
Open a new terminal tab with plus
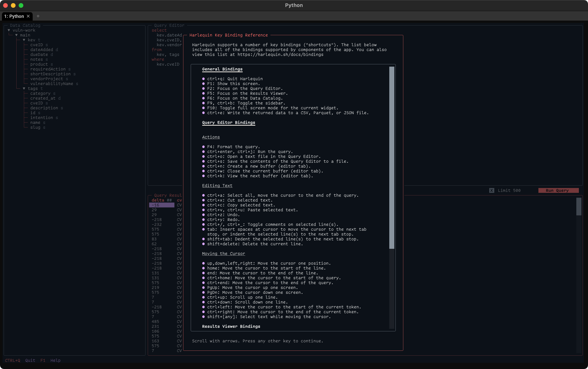pyautogui.click(x=38, y=16)
